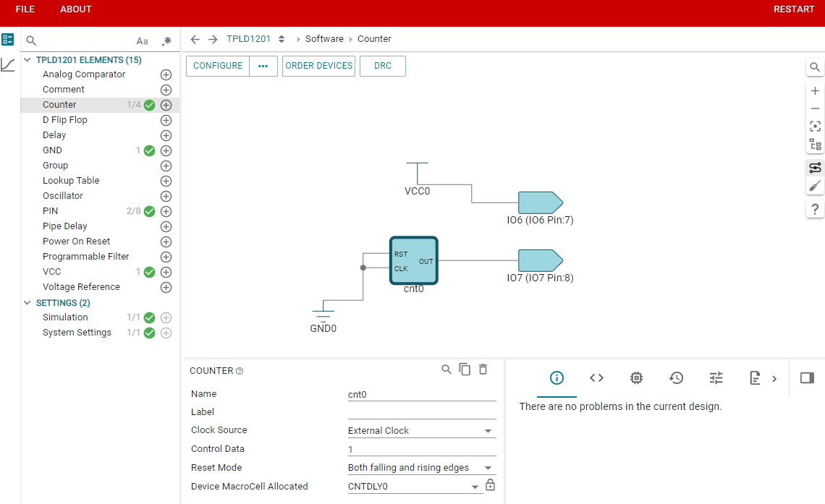Open the graph view icon in left sidebar
Viewport: 825px width, 504px height.
8,65
